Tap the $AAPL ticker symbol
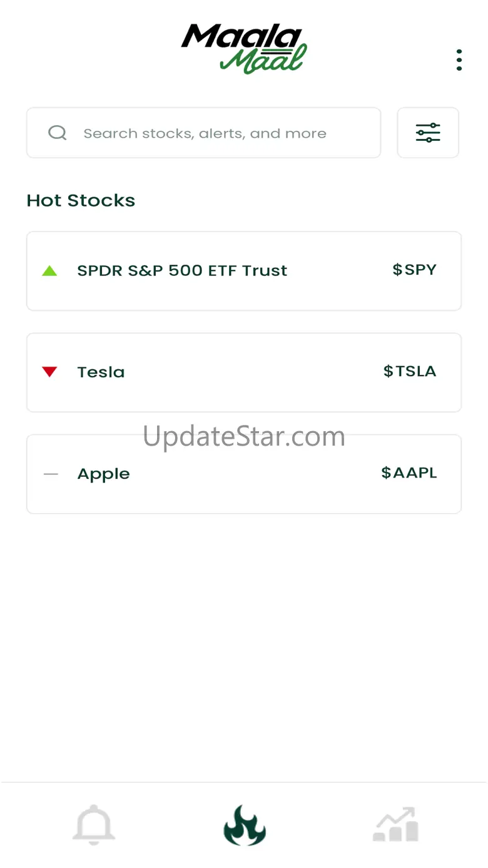This screenshot has width=488, height=868. 409,473
